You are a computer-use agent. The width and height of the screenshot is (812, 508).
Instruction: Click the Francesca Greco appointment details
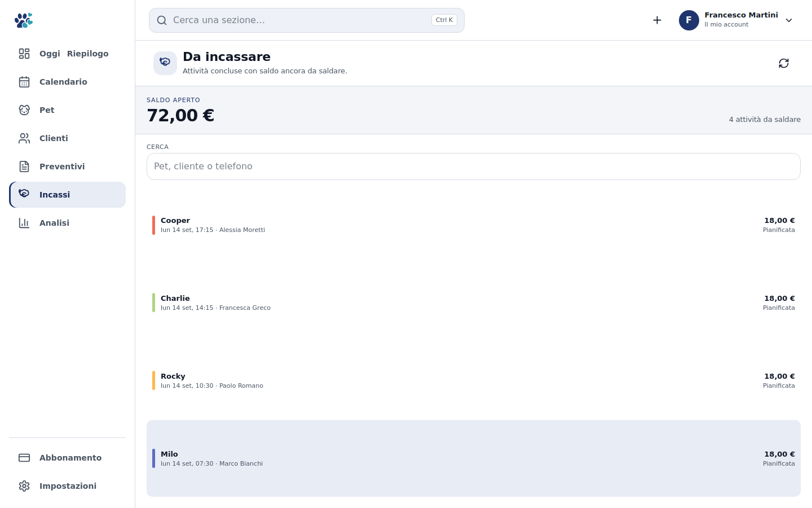[x=215, y=308]
